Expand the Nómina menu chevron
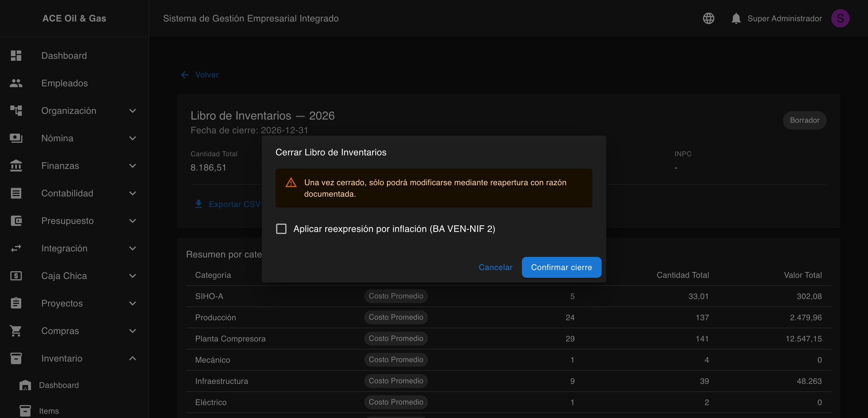This screenshot has width=868, height=418. [132, 138]
